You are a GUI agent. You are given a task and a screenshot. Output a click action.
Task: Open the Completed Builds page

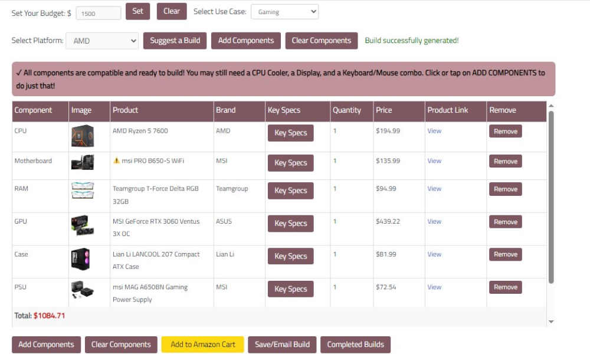coord(355,345)
